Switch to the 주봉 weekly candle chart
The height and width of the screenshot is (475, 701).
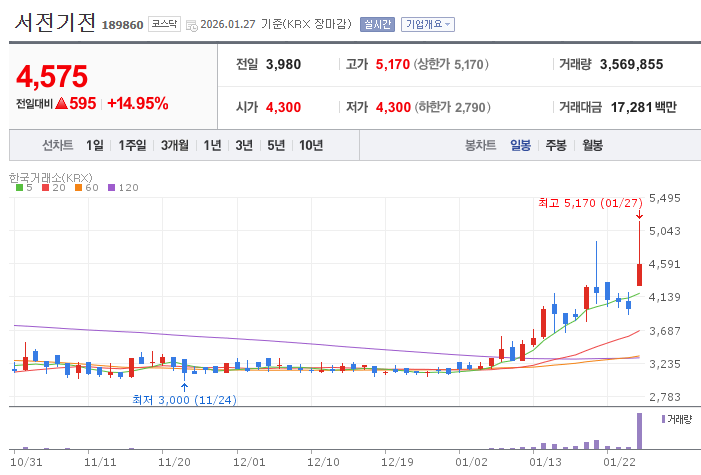(556, 145)
